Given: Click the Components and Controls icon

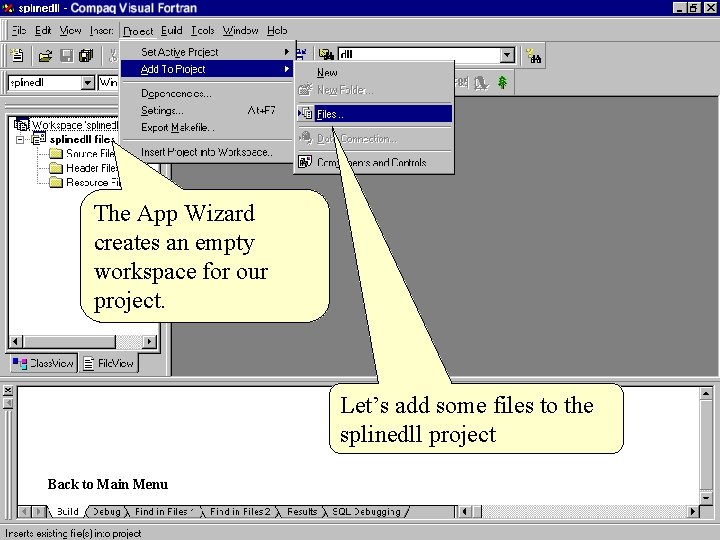Looking at the screenshot, I should [305, 162].
